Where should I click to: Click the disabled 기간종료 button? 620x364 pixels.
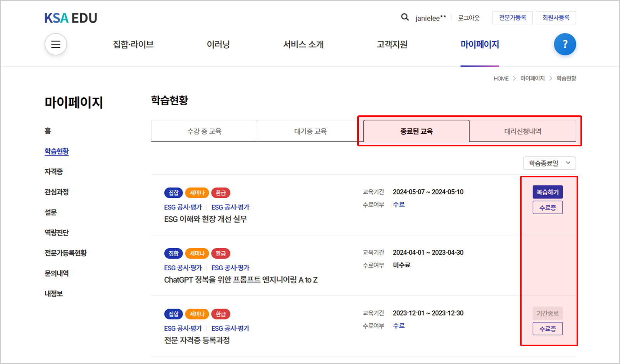coord(548,313)
